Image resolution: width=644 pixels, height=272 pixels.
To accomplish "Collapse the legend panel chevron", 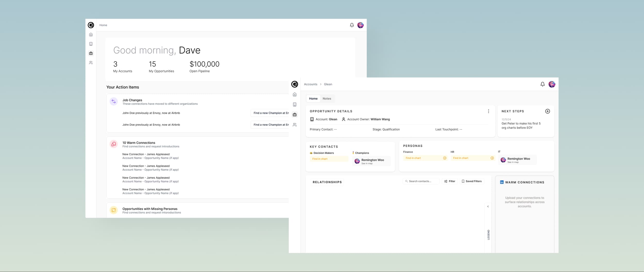I will (x=488, y=207).
